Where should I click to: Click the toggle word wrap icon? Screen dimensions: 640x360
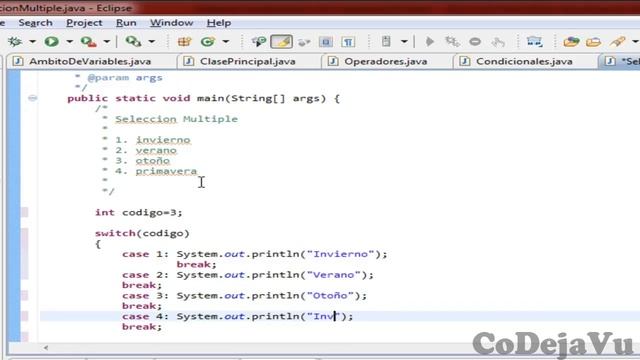point(304,42)
